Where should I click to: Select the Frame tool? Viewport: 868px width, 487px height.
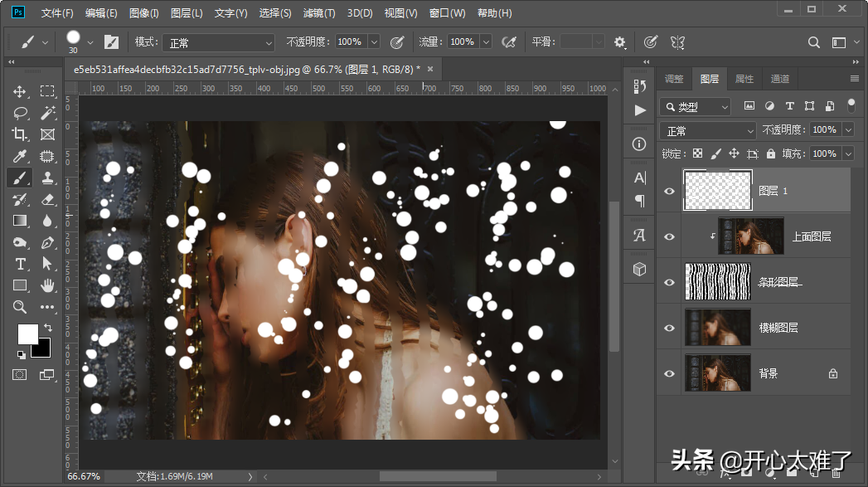(x=47, y=134)
